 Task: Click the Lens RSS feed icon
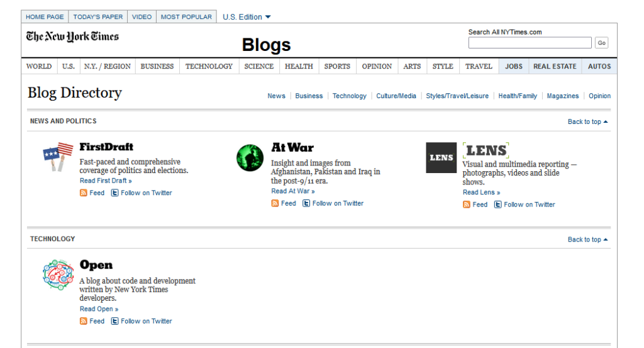467,205
